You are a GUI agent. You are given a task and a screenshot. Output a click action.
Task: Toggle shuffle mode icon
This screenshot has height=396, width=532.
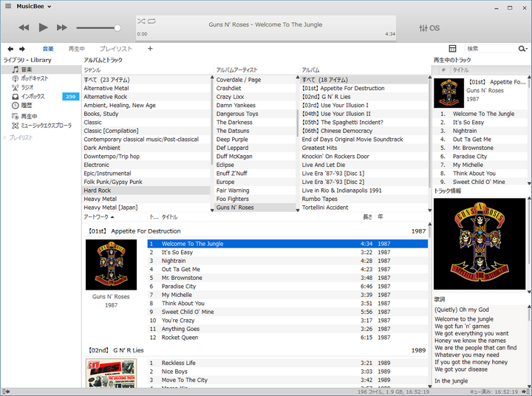coord(141,21)
